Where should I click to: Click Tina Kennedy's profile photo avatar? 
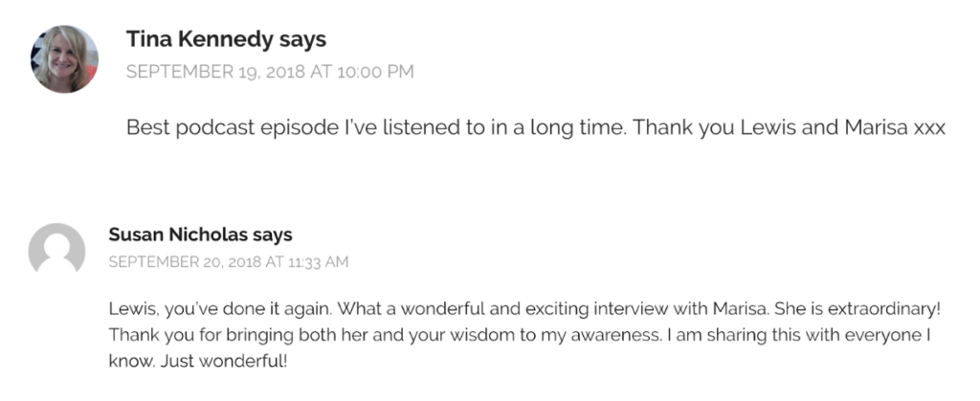click(64, 59)
